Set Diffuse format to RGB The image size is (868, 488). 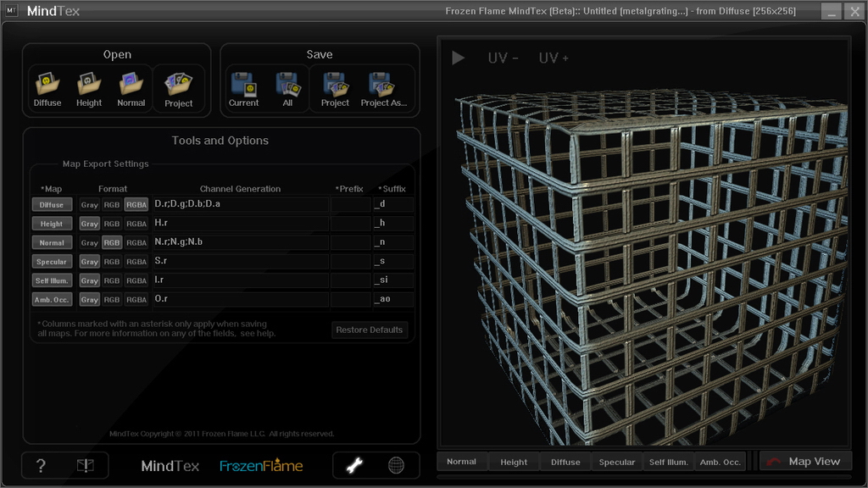point(112,205)
